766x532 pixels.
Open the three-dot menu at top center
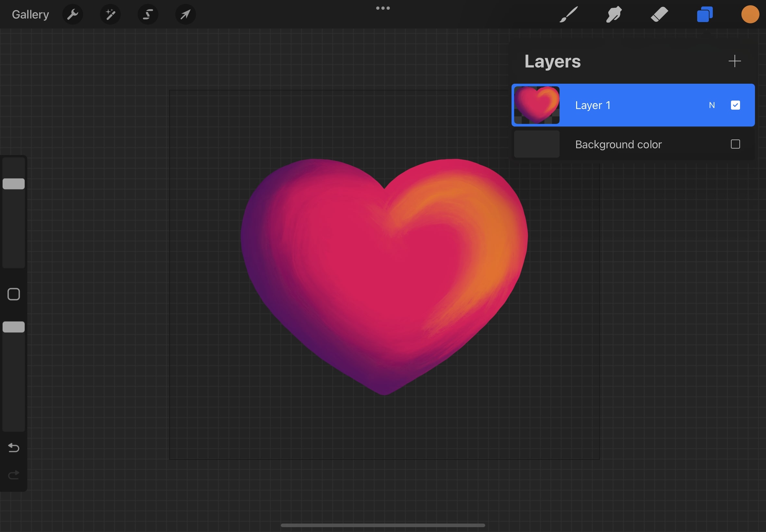[x=383, y=8]
